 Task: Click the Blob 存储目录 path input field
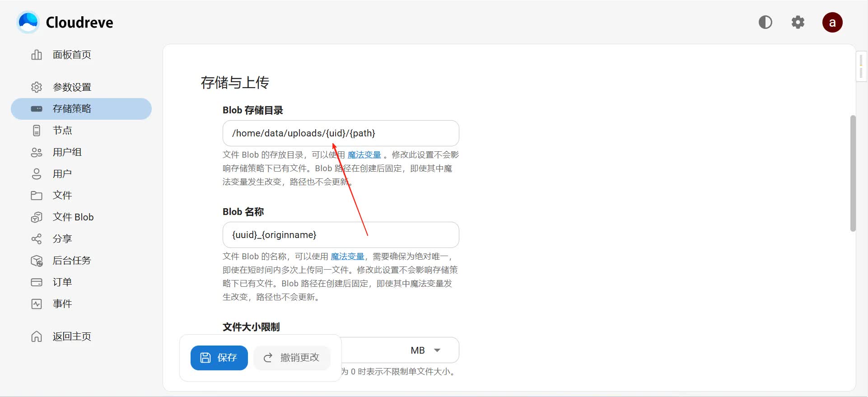click(341, 133)
